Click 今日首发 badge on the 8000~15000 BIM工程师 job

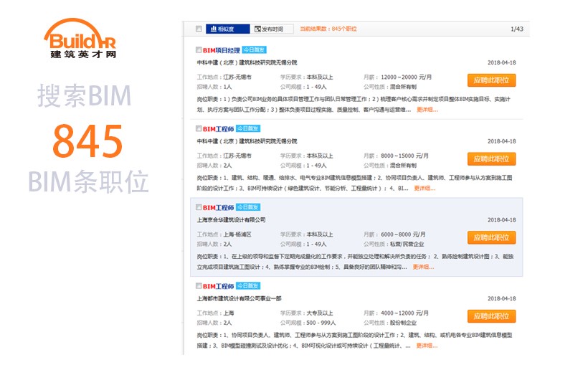(x=248, y=128)
